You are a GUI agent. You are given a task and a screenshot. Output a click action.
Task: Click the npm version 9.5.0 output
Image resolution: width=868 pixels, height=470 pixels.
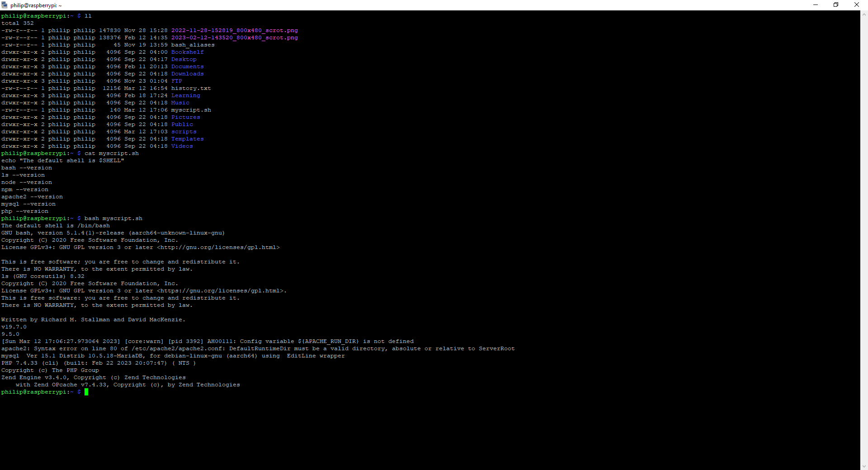pyautogui.click(x=10, y=334)
